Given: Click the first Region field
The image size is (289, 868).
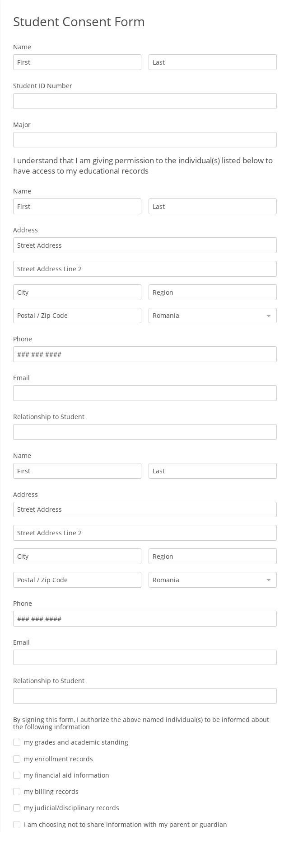Looking at the screenshot, I should pyautogui.click(x=212, y=292).
